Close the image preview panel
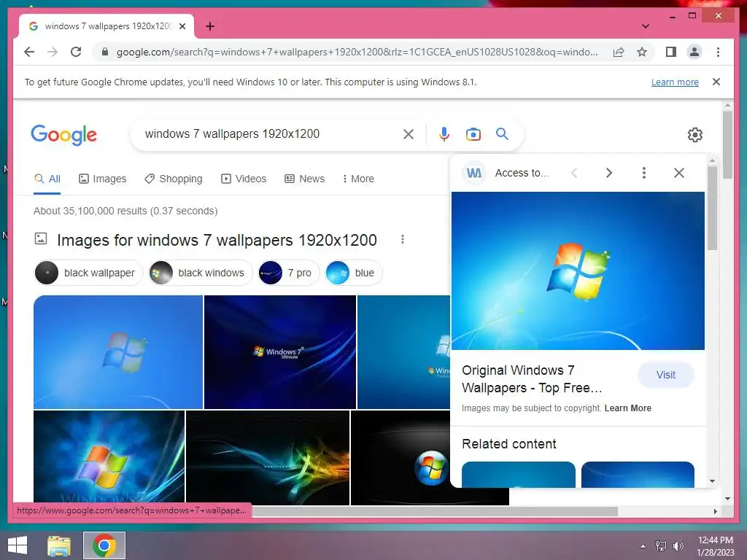This screenshot has height=560, width=747. click(x=679, y=173)
